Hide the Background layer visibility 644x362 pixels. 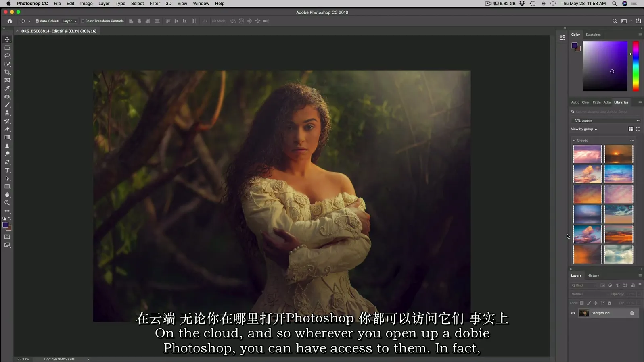coord(573,313)
